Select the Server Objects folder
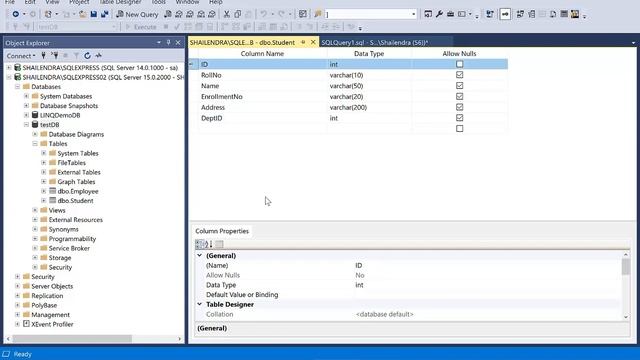This screenshot has width=640, height=360. [52, 286]
